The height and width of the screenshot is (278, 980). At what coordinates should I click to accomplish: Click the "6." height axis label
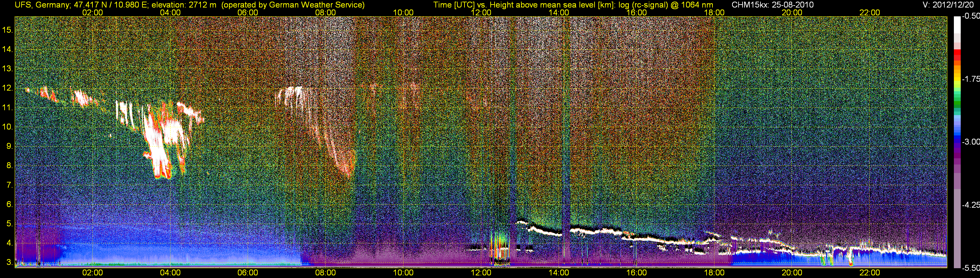[x=10, y=204]
